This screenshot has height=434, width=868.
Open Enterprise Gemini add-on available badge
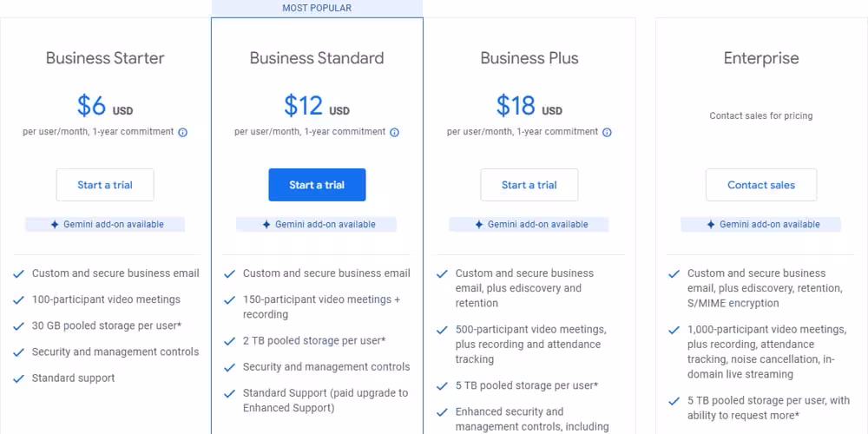(x=761, y=224)
